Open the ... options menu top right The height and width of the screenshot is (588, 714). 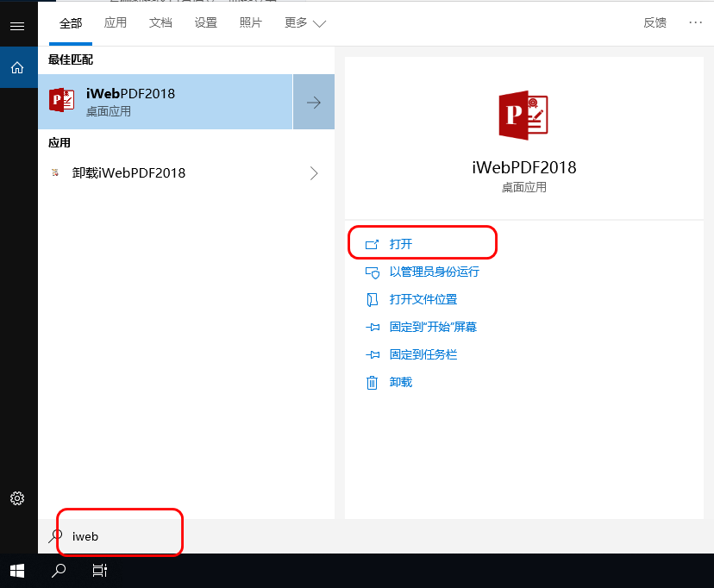click(x=695, y=23)
